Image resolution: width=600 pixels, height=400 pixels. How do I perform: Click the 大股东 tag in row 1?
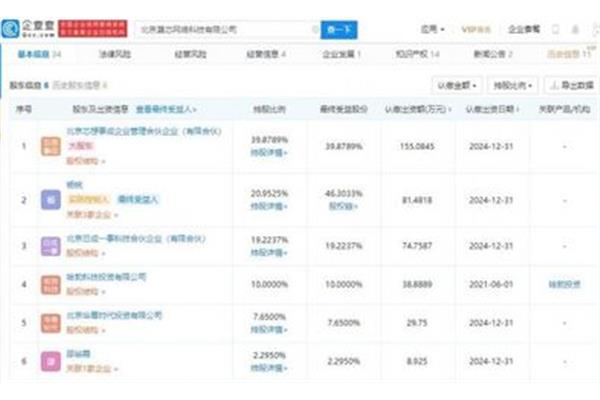(81, 146)
